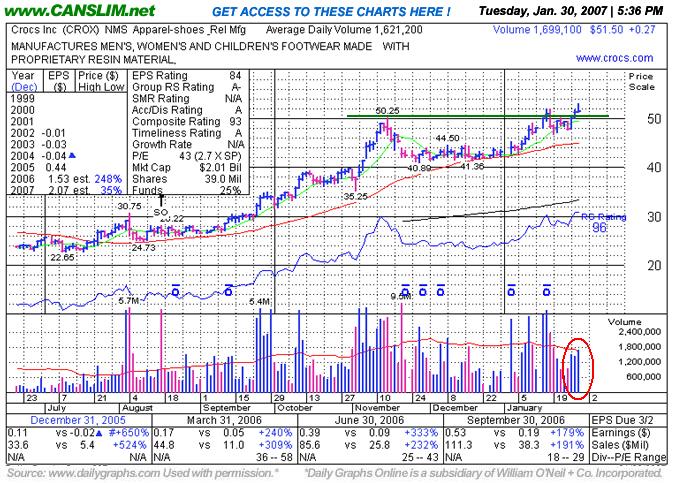The height and width of the screenshot is (483, 673).
Task: Click the '+232%' sales growth figure
Action: 421,445
